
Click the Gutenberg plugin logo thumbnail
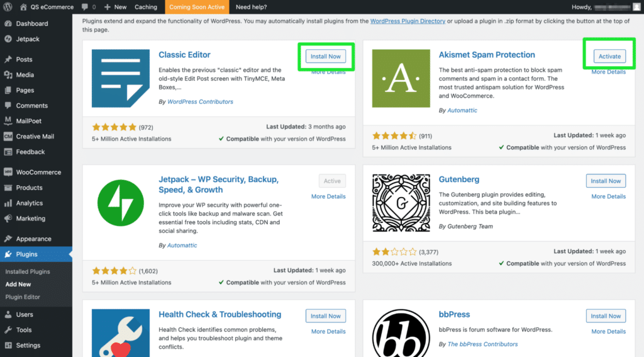pos(401,203)
